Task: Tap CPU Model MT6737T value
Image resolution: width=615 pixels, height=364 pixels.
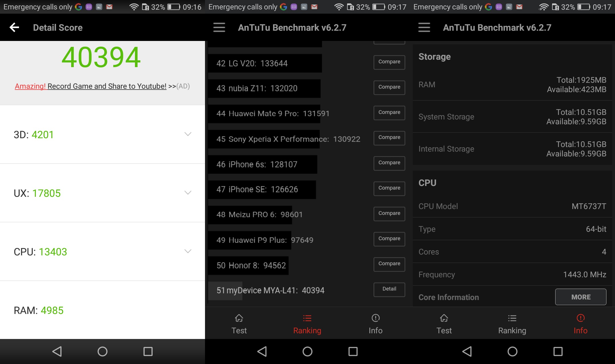Action: pos(589,206)
